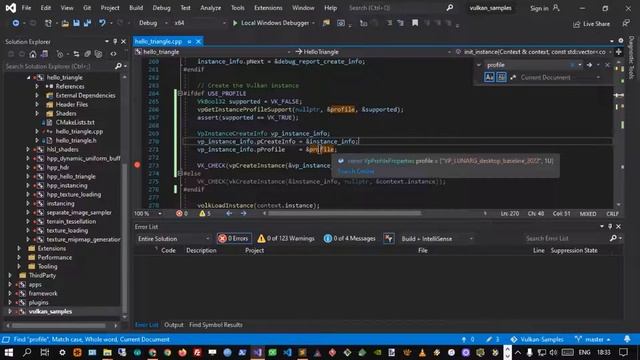This screenshot has height=360, width=640.
Task: Toggle the 0 Errors filter
Action: click(x=234, y=239)
